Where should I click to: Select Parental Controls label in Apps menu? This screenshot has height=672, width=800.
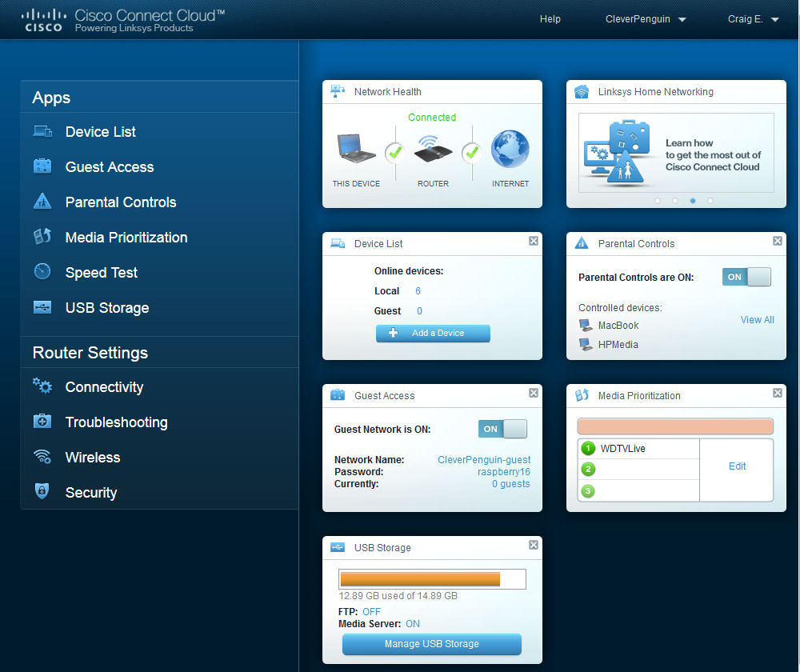tap(121, 202)
